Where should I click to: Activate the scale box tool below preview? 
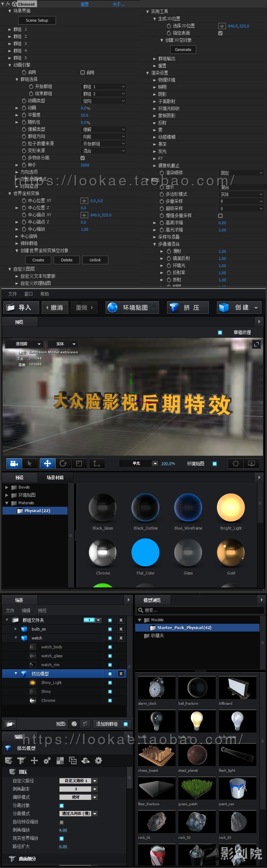(x=79, y=463)
